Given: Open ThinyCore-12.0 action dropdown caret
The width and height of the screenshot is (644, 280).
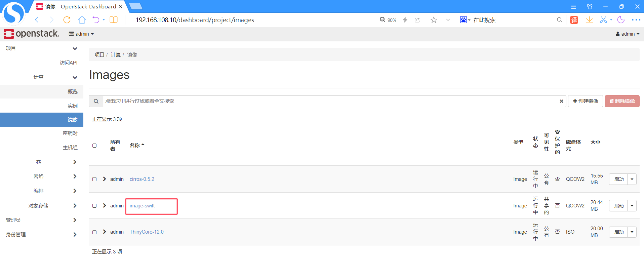Looking at the screenshot, I should pyautogui.click(x=632, y=232).
